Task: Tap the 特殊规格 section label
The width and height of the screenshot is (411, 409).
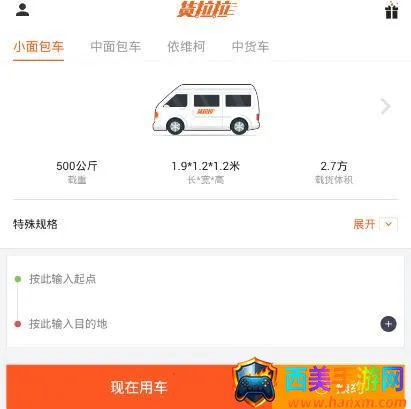Action: click(x=35, y=224)
